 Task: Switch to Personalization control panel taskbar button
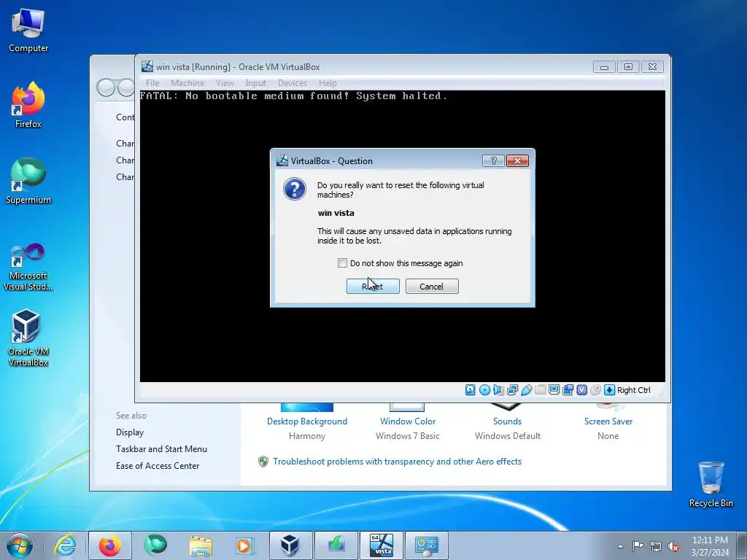pyautogui.click(x=426, y=545)
